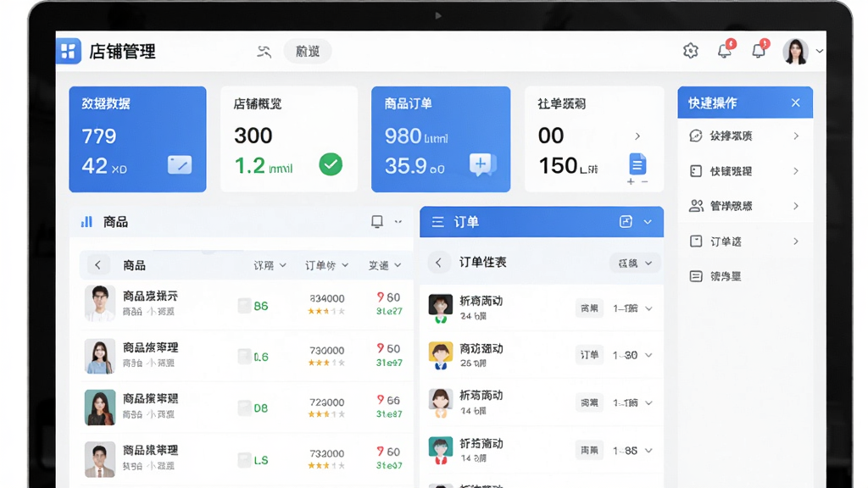Viewport: 868px width, 488px height.
Task: Click the yellow background order avatar
Action: [x=441, y=356]
